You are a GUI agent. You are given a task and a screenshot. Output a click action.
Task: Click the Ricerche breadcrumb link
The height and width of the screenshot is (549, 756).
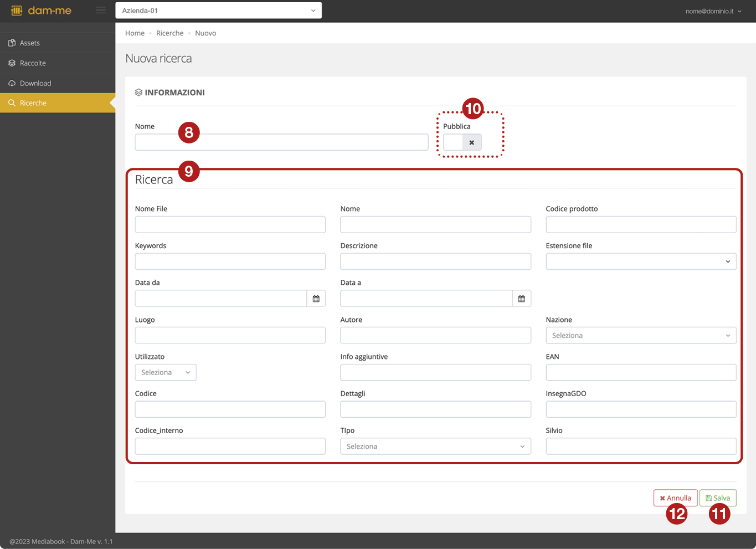coord(169,33)
